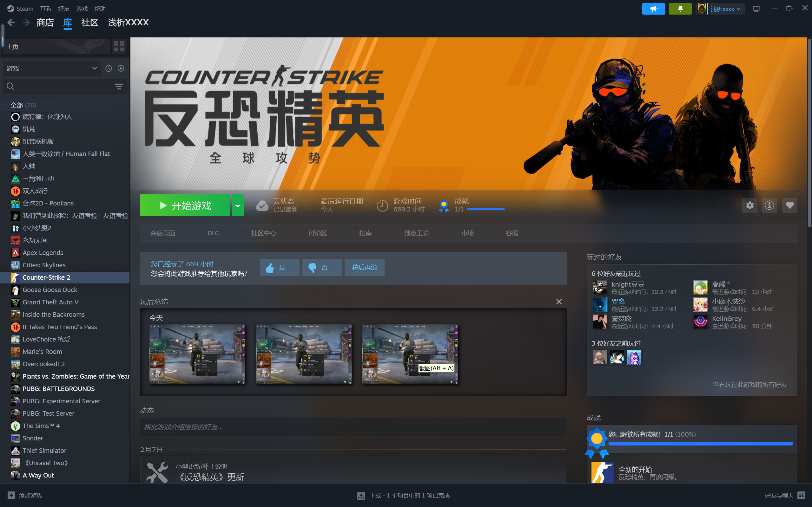The width and height of the screenshot is (812, 507).
Task: Click the library search magnifier icon
Action: click(x=10, y=87)
